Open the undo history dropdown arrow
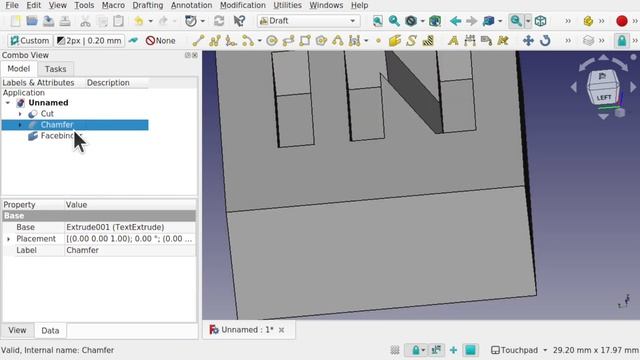The width and height of the screenshot is (640, 360). coord(150,21)
